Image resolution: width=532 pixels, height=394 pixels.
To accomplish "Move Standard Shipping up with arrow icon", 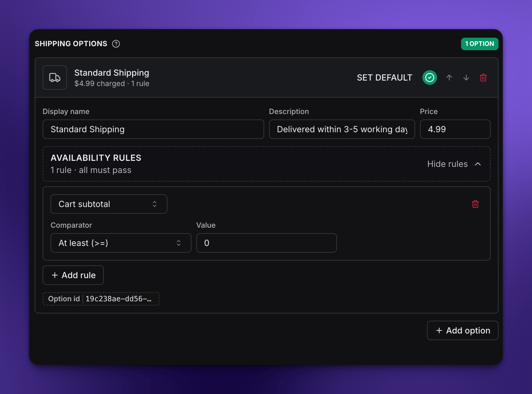I will 449,78.
